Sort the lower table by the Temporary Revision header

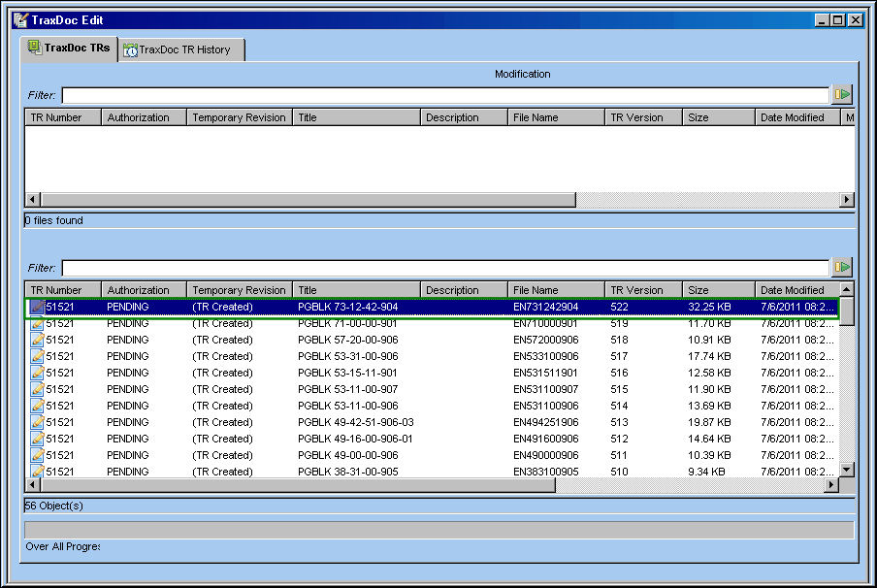(x=240, y=290)
